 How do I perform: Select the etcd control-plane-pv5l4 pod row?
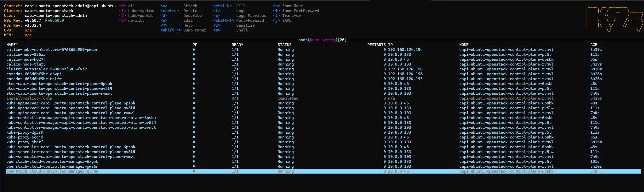pos(59,89)
